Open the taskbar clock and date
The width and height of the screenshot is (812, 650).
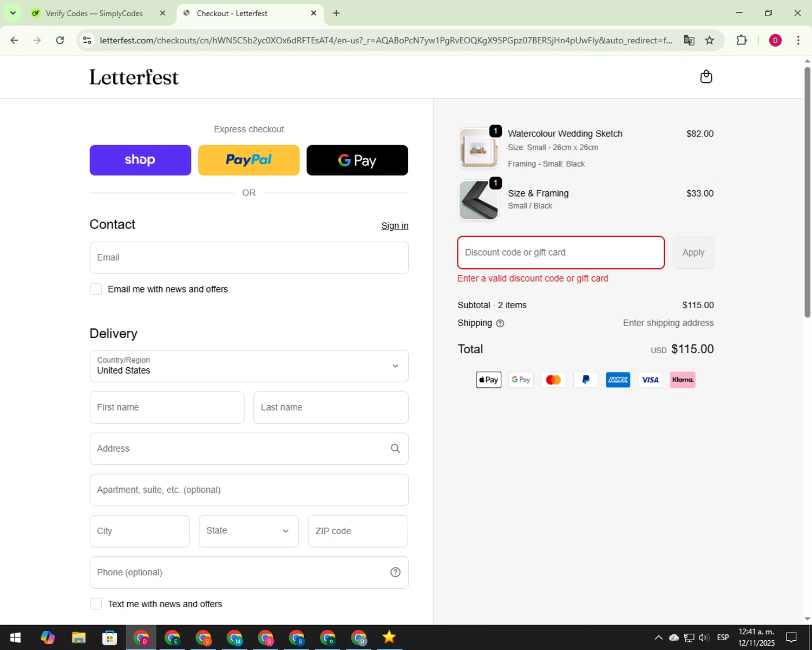757,638
